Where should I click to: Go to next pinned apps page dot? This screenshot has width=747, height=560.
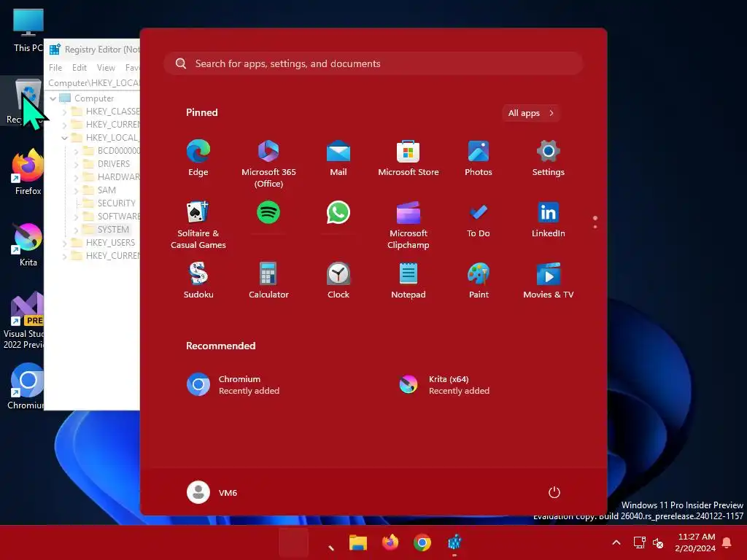pos(595,227)
